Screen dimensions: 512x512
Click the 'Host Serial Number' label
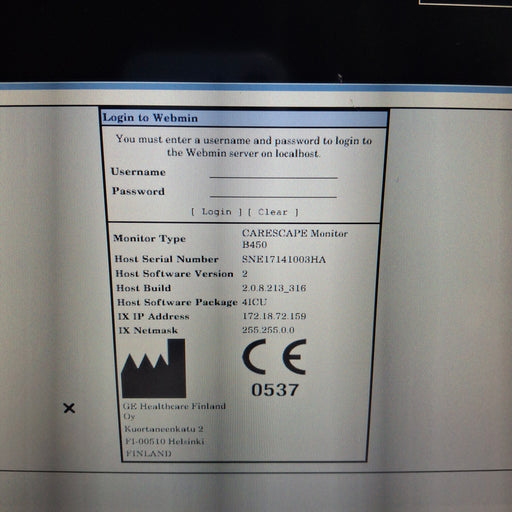pos(167,259)
